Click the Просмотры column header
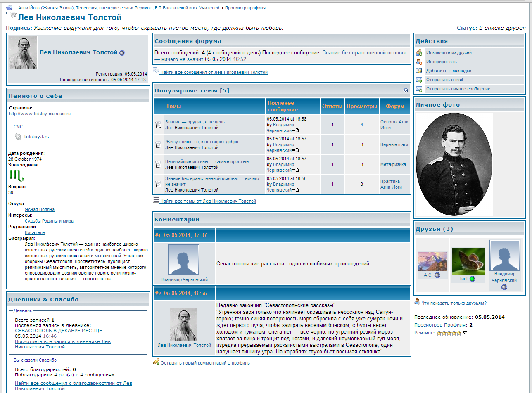This screenshot has height=393, width=532. tap(362, 106)
